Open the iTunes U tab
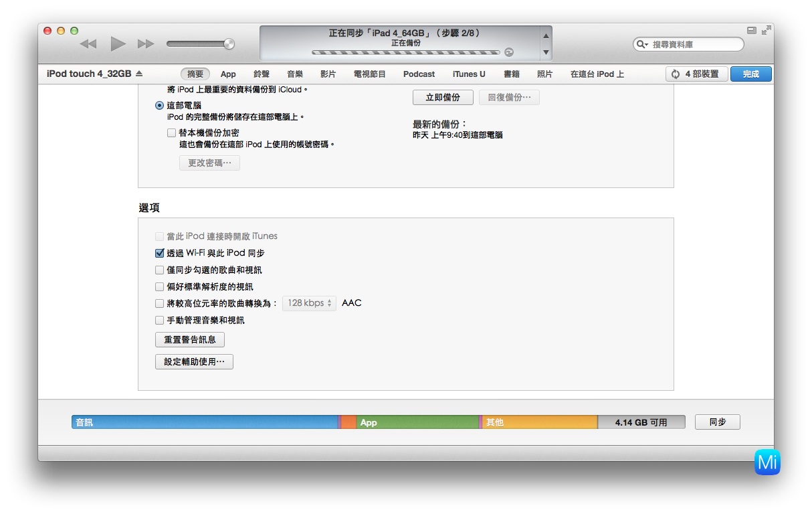 [469, 74]
